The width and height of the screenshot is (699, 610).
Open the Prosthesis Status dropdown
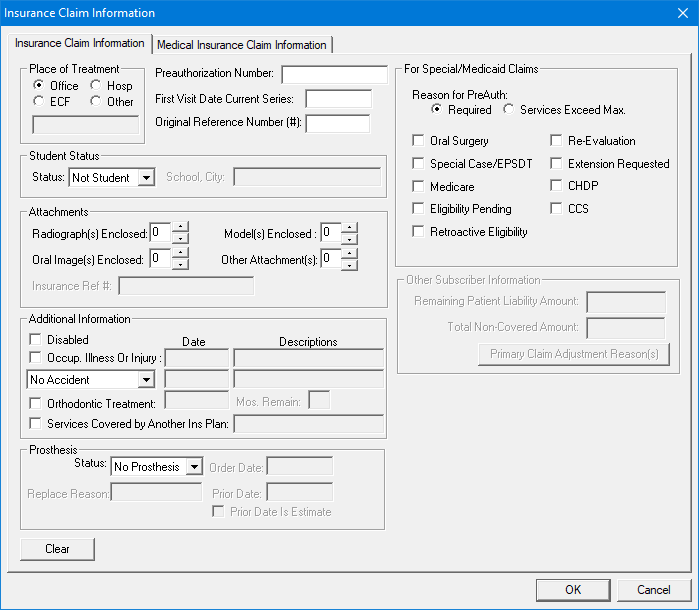click(194, 467)
